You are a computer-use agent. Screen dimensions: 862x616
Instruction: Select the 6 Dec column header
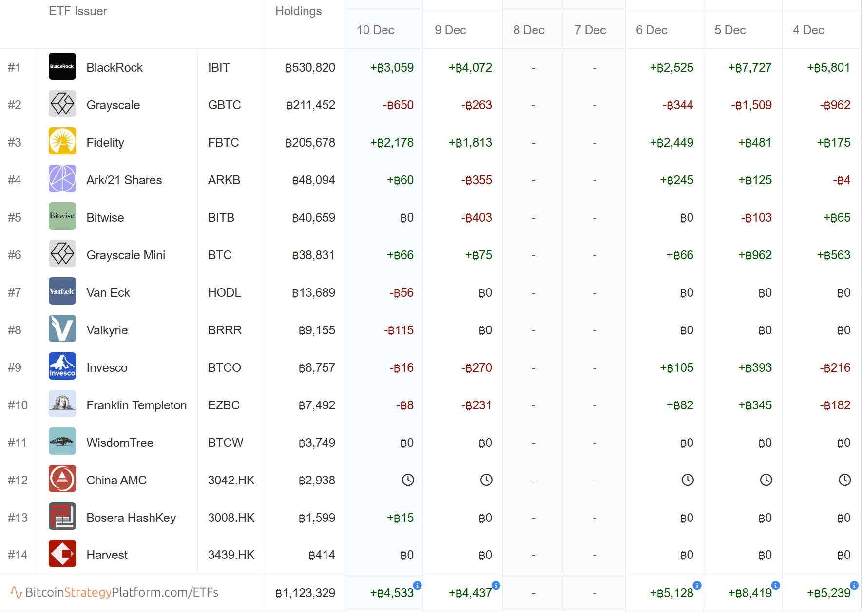[651, 30]
